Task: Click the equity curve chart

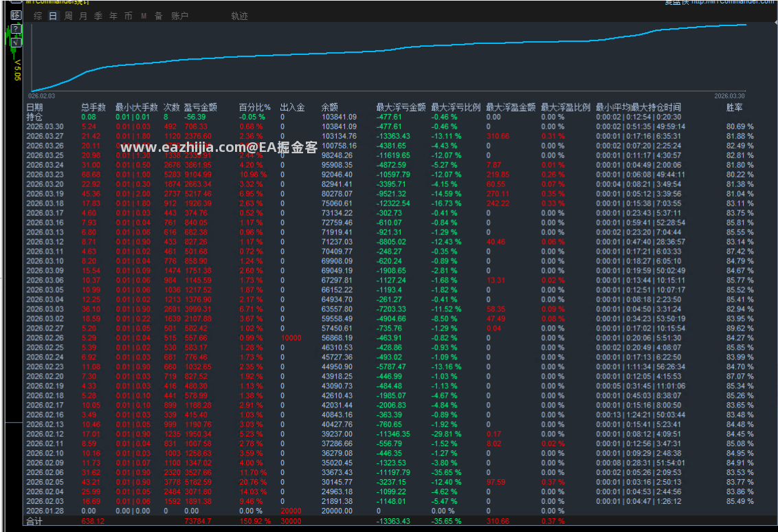Action: [x=388, y=57]
